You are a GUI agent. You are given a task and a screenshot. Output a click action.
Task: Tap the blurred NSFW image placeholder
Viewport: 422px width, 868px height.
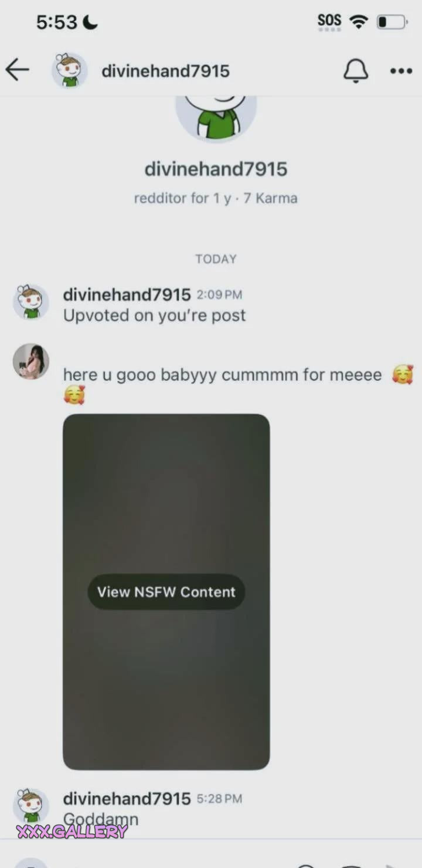pyautogui.click(x=166, y=592)
